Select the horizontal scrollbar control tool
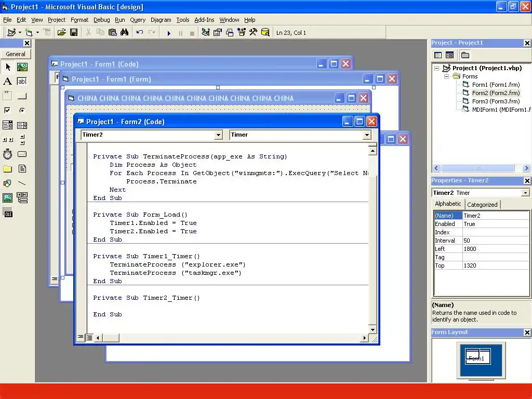This screenshot has width=532, height=399. pyautogui.click(x=8, y=139)
